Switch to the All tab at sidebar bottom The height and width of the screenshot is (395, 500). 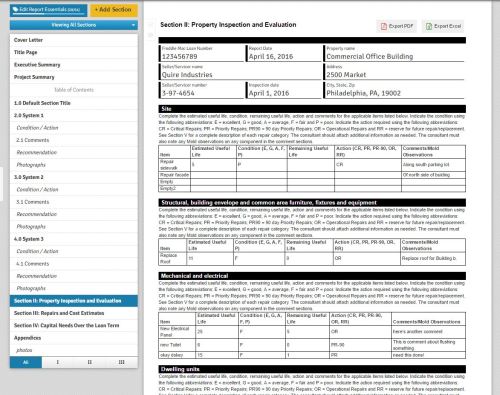coord(26,362)
